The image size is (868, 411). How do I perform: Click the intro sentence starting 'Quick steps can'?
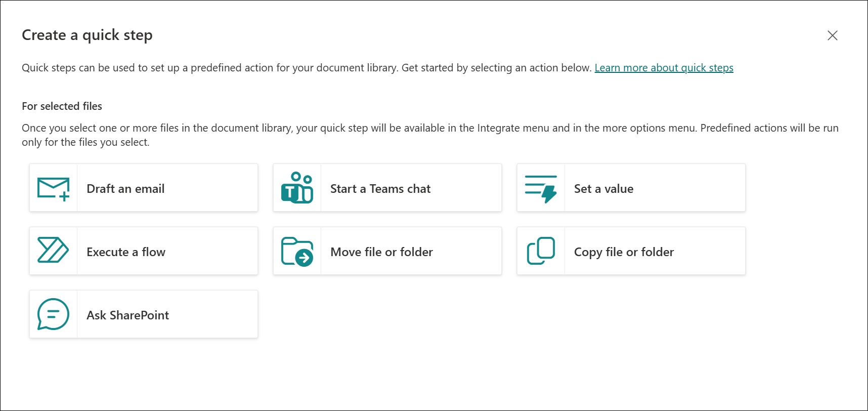coord(306,68)
